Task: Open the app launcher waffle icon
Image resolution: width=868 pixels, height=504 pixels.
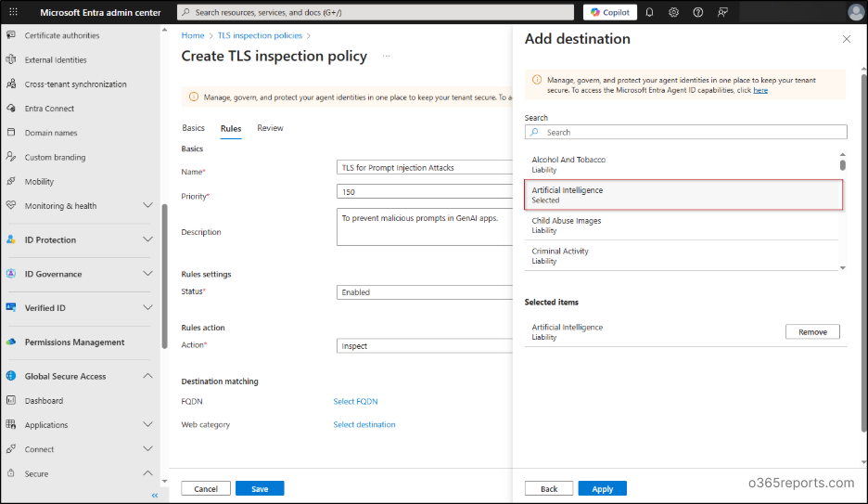Action: [13, 12]
